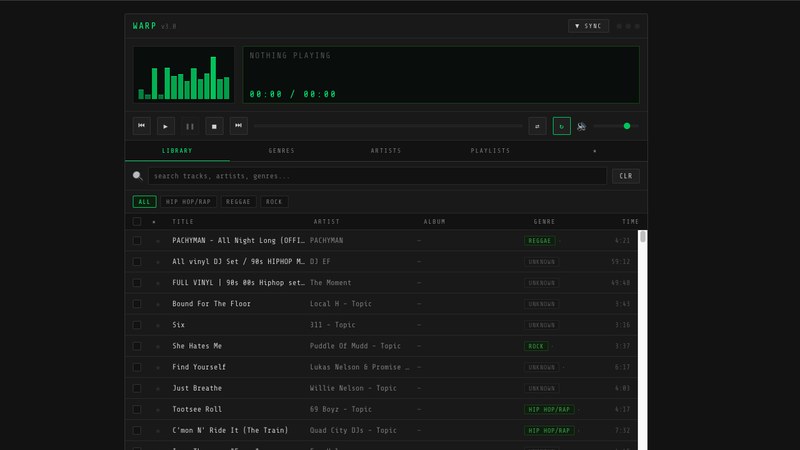
Task: Click the UNKNOWN genre tag for DJ EF
Action: [x=541, y=262]
